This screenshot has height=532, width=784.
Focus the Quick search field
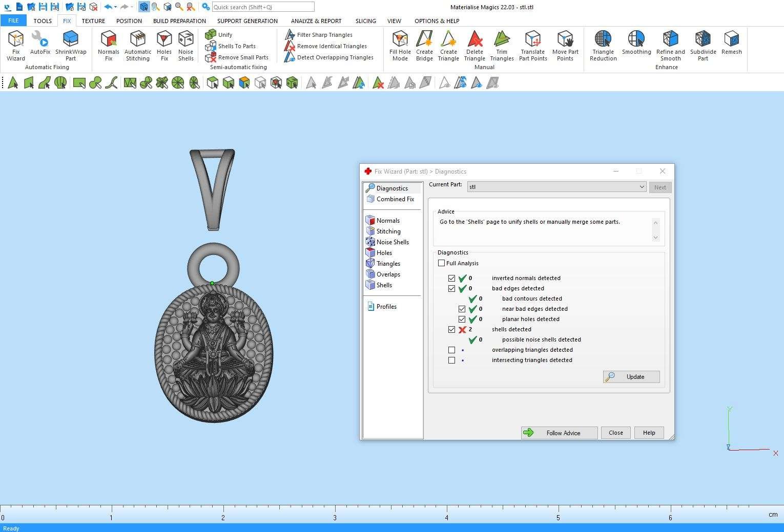click(263, 7)
